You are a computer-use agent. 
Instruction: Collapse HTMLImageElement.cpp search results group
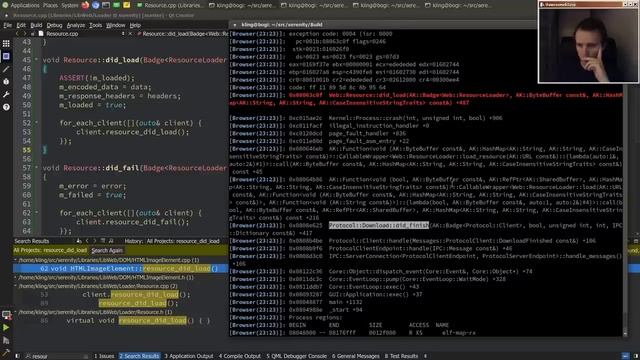point(16,260)
